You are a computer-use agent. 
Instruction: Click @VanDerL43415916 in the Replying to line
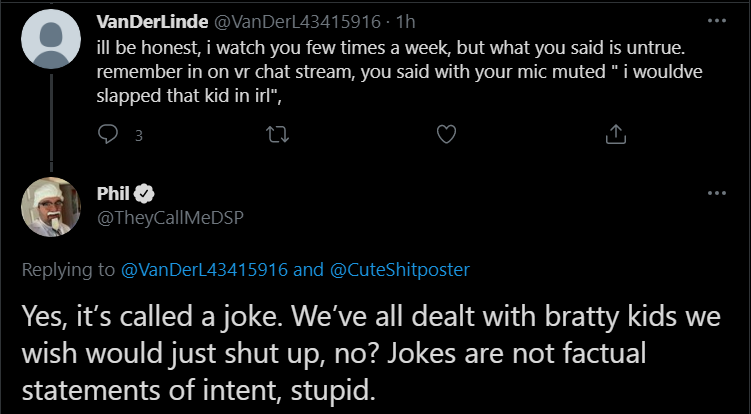click(205, 270)
